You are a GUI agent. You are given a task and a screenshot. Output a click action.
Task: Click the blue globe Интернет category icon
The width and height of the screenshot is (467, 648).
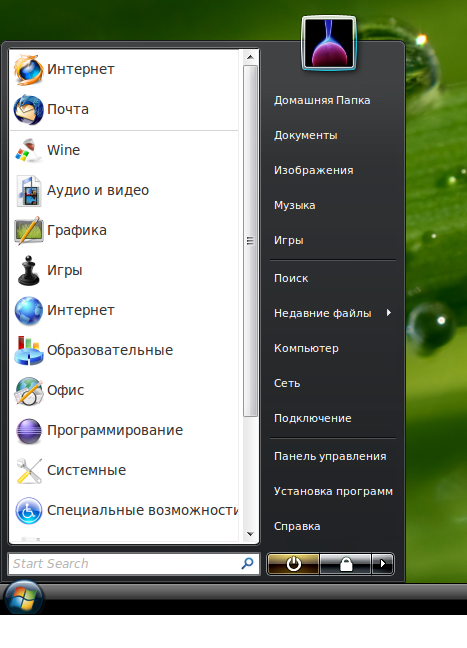click(x=28, y=310)
